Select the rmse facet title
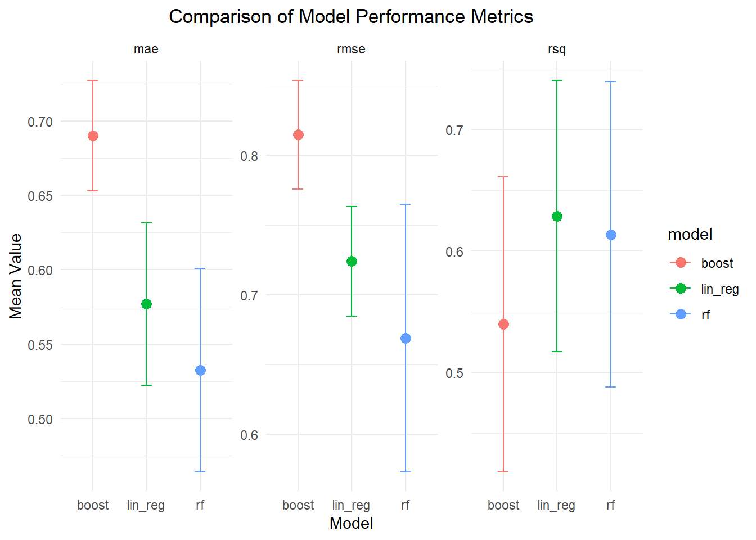This screenshot has width=756, height=540. 351,49
